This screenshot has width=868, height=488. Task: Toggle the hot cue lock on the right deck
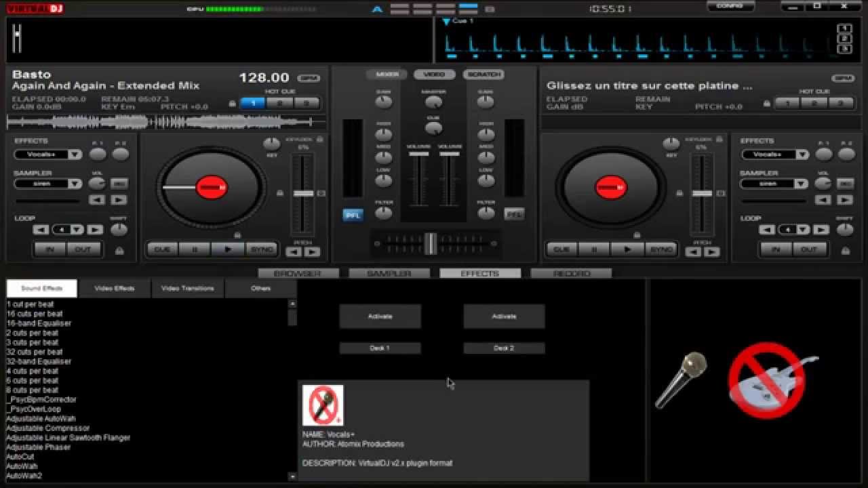tap(767, 104)
